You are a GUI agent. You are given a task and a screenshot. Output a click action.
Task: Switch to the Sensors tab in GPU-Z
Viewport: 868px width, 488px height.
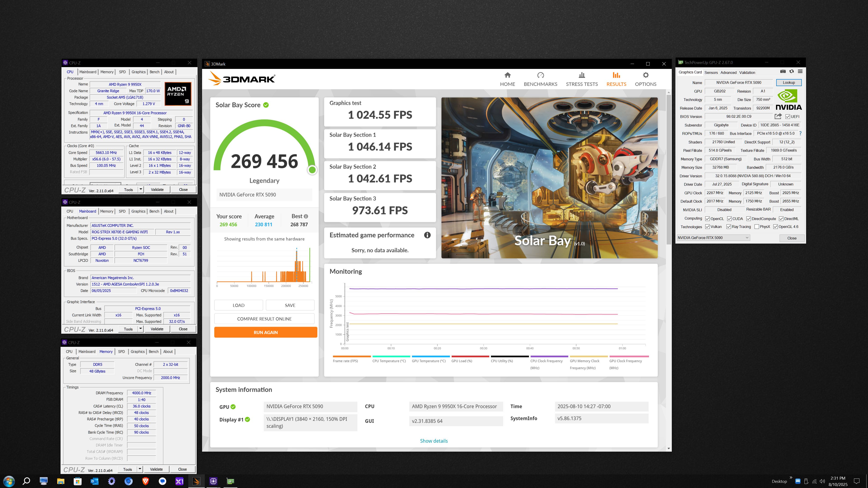pyautogui.click(x=711, y=72)
